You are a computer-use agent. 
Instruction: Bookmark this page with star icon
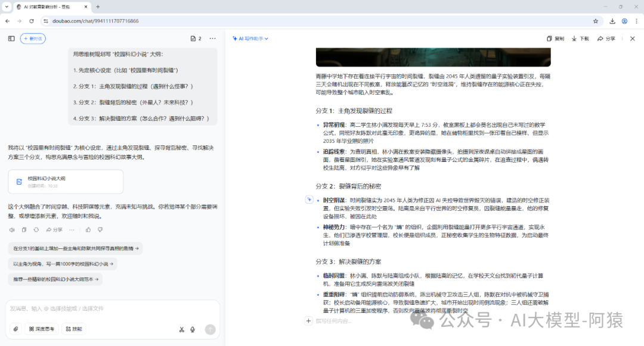coord(596,21)
